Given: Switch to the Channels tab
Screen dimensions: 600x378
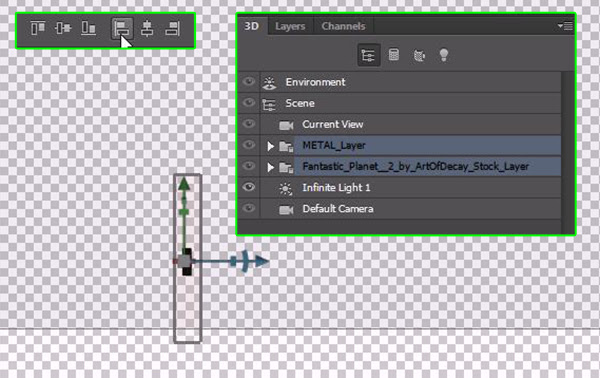Looking at the screenshot, I should [343, 26].
